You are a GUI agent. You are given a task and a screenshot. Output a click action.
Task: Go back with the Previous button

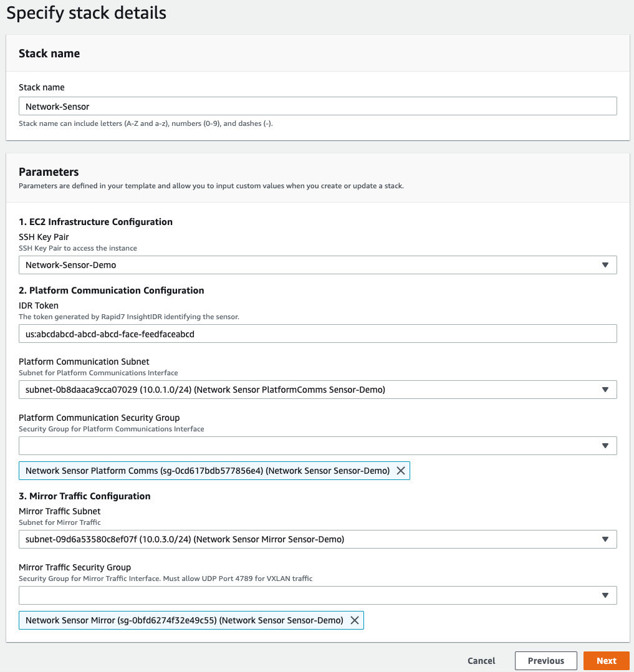pyautogui.click(x=545, y=661)
